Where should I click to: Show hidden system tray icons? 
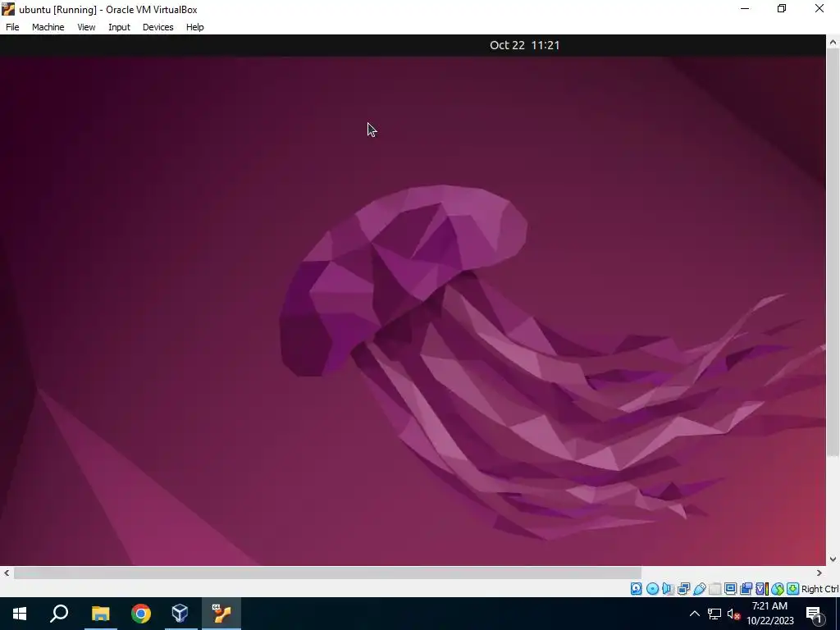[694, 614]
